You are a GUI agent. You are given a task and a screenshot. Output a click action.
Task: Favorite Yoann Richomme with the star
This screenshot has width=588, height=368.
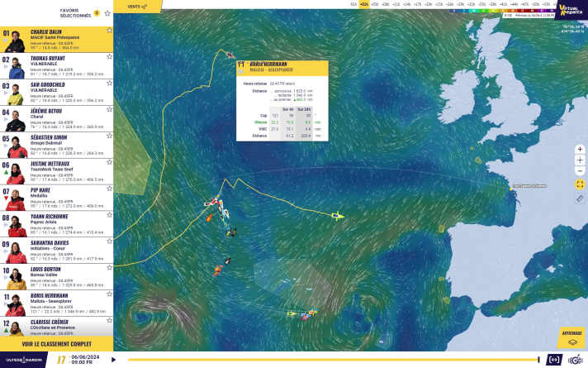(x=109, y=215)
